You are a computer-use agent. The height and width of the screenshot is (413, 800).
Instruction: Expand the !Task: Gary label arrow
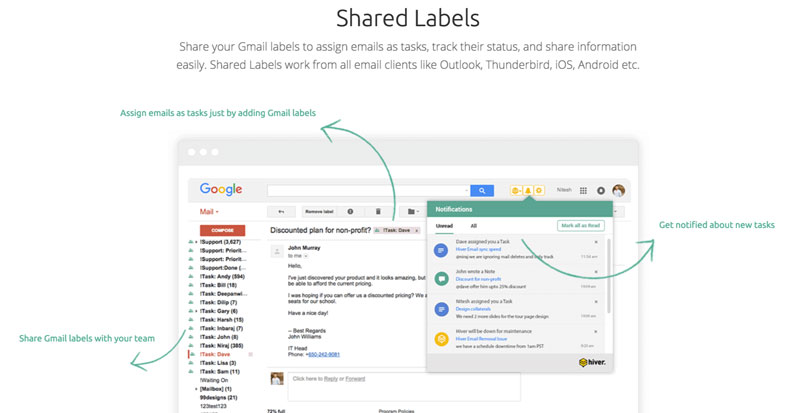[x=196, y=311]
